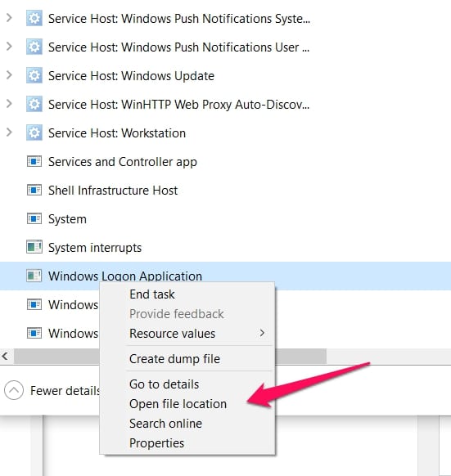Select Windows Push Notifications User row text
This screenshot has height=476, width=451.
click(x=179, y=47)
